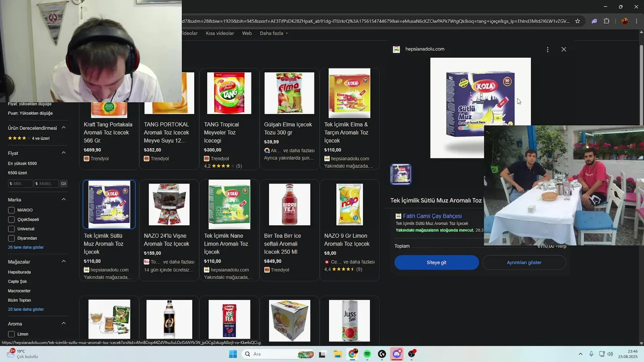
Task: Tick the Limon aroma checkbox
Action: tap(12, 334)
